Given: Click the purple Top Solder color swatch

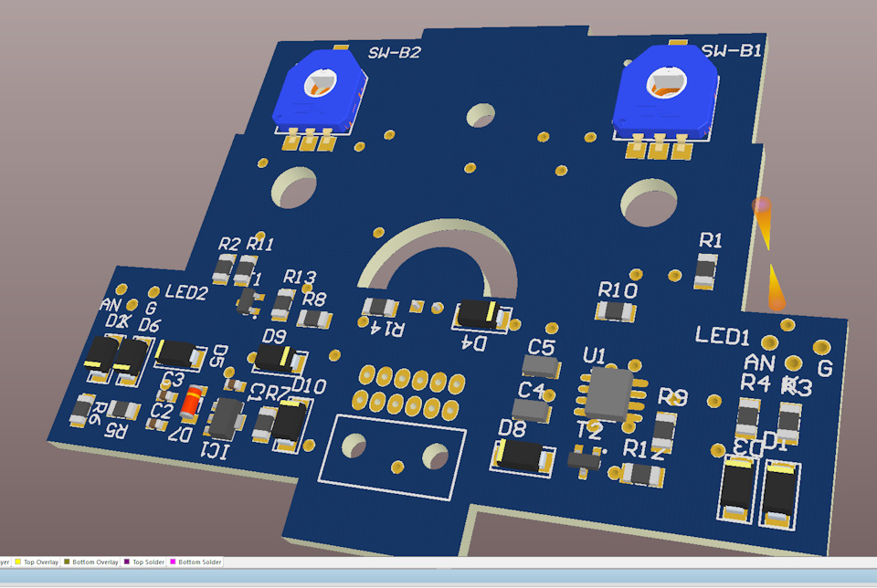Looking at the screenshot, I should click(127, 562).
